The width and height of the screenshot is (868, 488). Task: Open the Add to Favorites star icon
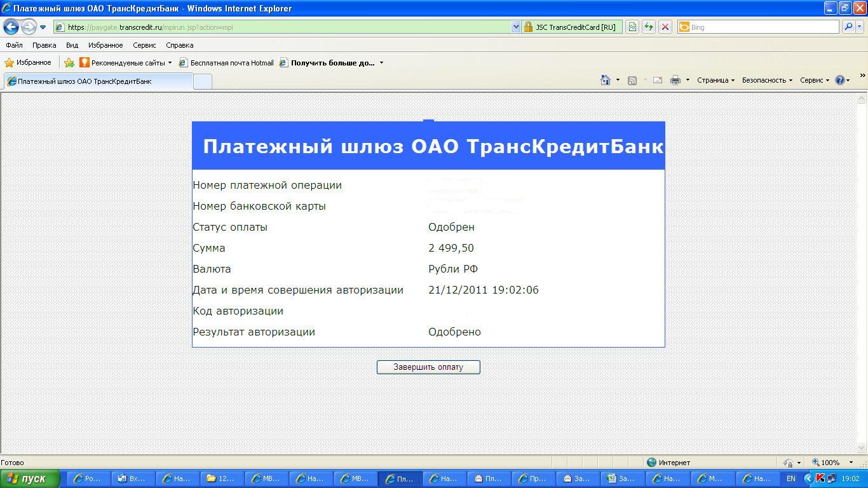69,63
